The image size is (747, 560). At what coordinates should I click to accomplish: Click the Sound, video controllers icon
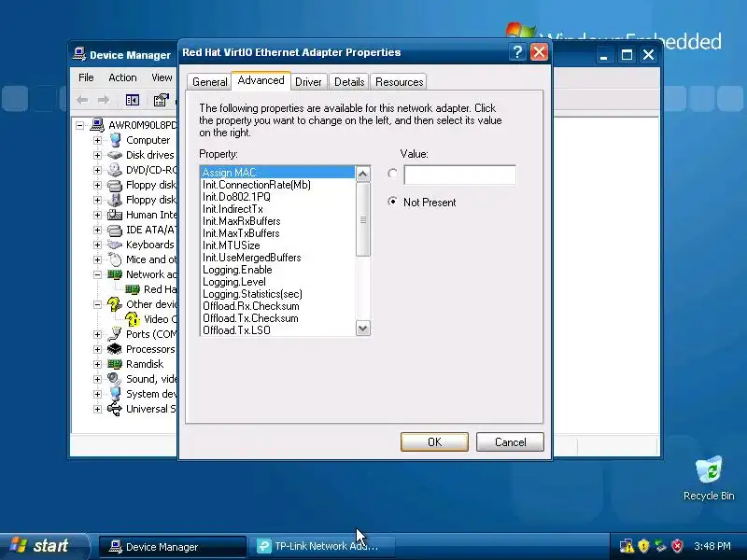click(x=114, y=379)
